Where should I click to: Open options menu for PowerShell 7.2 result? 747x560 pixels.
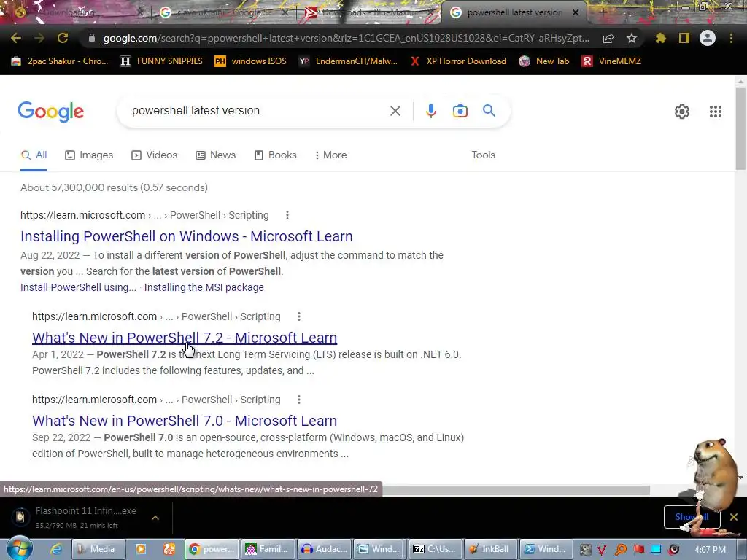click(x=298, y=316)
